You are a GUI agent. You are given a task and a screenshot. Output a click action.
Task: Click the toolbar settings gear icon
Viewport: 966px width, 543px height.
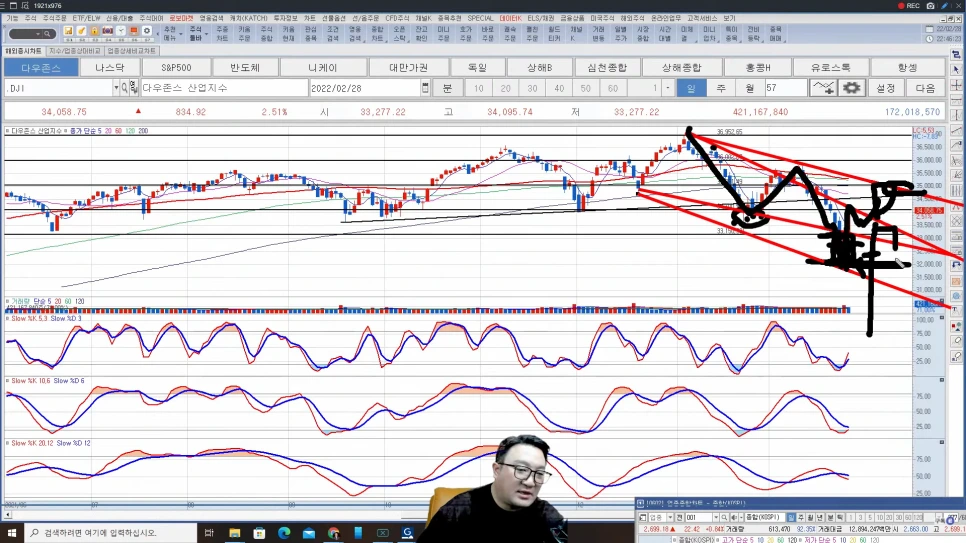[147, 31]
